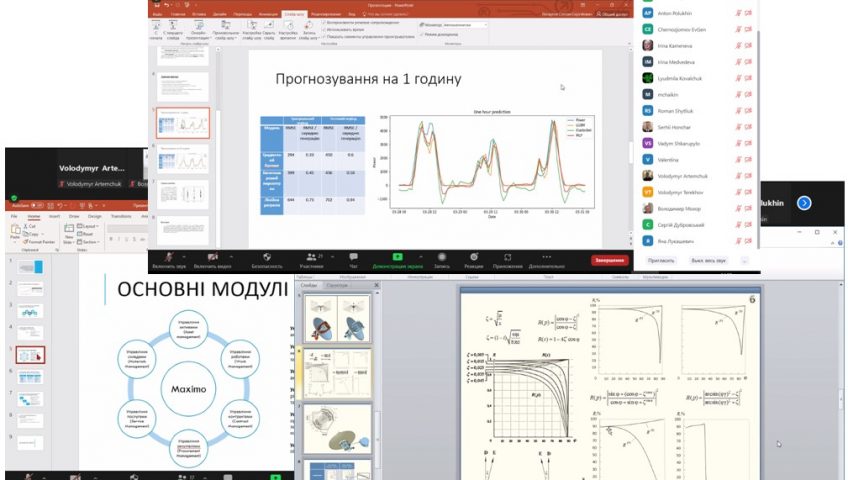Click muted mic icon for Anton Polukhin
848x480 pixels.
click(x=738, y=13)
